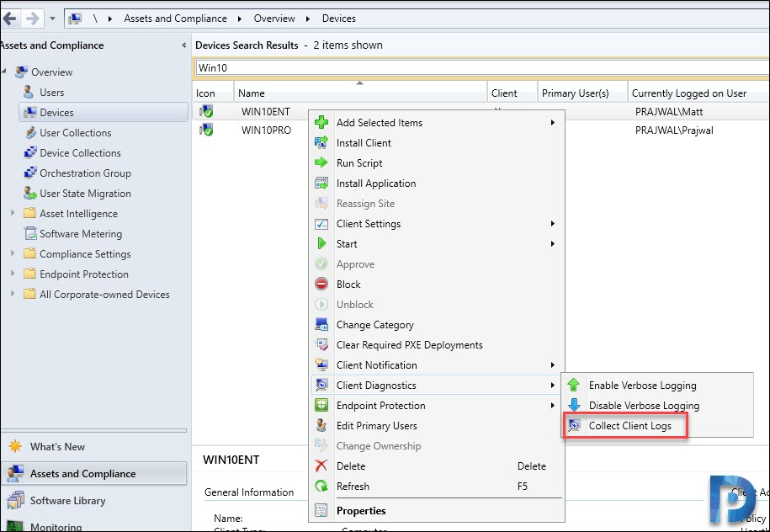Image resolution: width=770 pixels, height=532 pixels.
Task: Click the red X Delete icon
Action: point(321,465)
